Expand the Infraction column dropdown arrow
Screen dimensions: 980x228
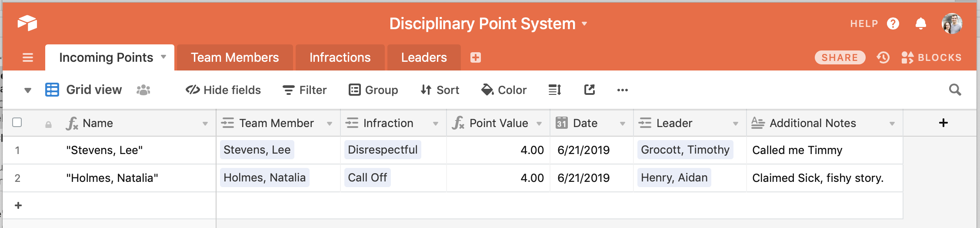click(435, 124)
